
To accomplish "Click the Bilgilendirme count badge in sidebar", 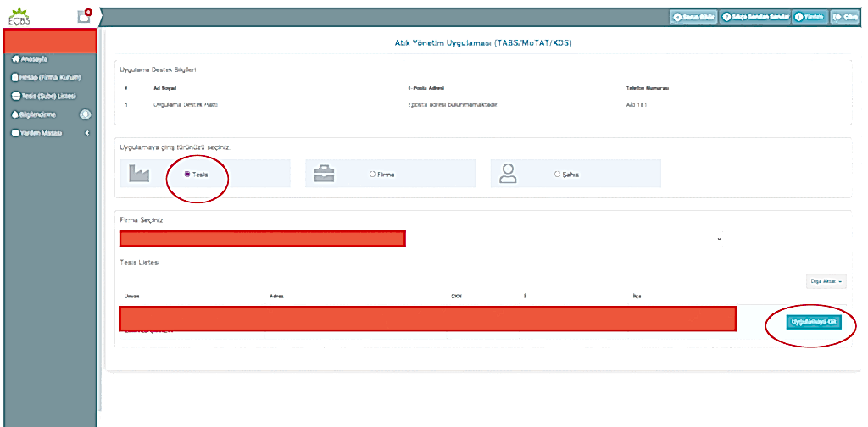I will click(x=85, y=114).
